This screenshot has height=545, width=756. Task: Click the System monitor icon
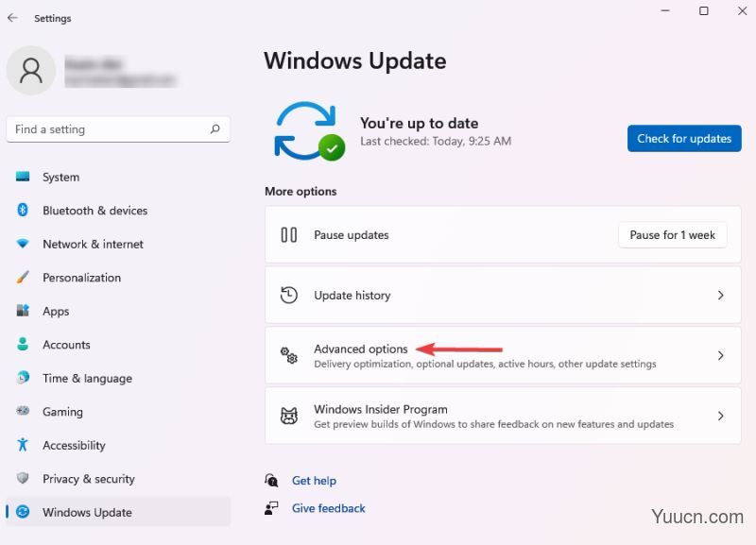(22, 177)
